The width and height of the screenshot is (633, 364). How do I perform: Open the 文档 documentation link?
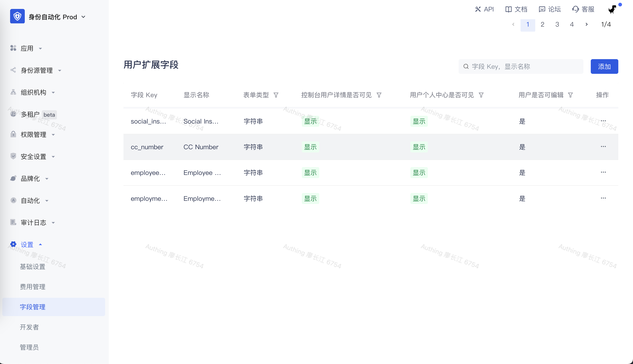516,9
